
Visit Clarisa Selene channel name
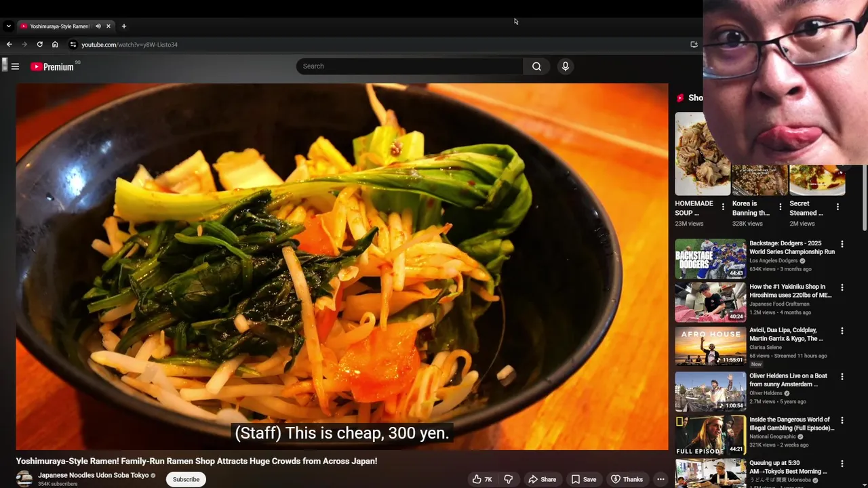(766, 348)
